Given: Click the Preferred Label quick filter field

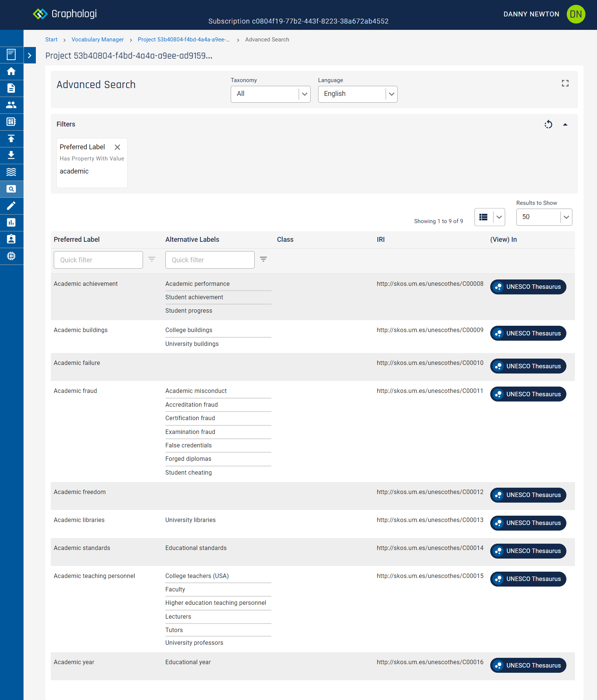Looking at the screenshot, I should coord(98,260).
